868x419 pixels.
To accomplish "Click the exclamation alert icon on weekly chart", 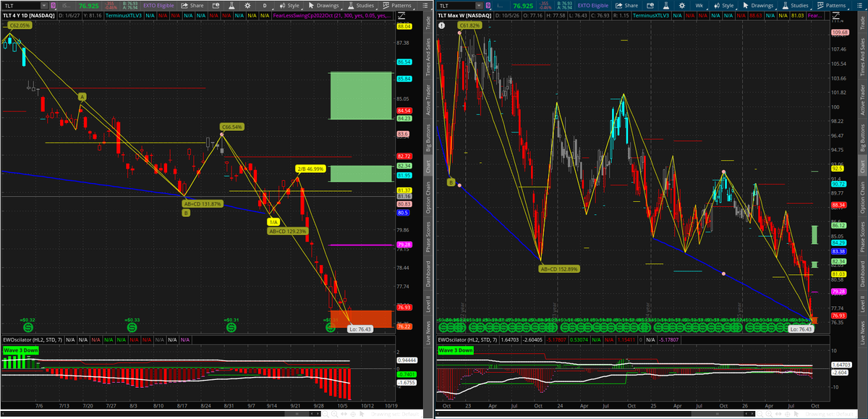I will (x=441, y=25).
